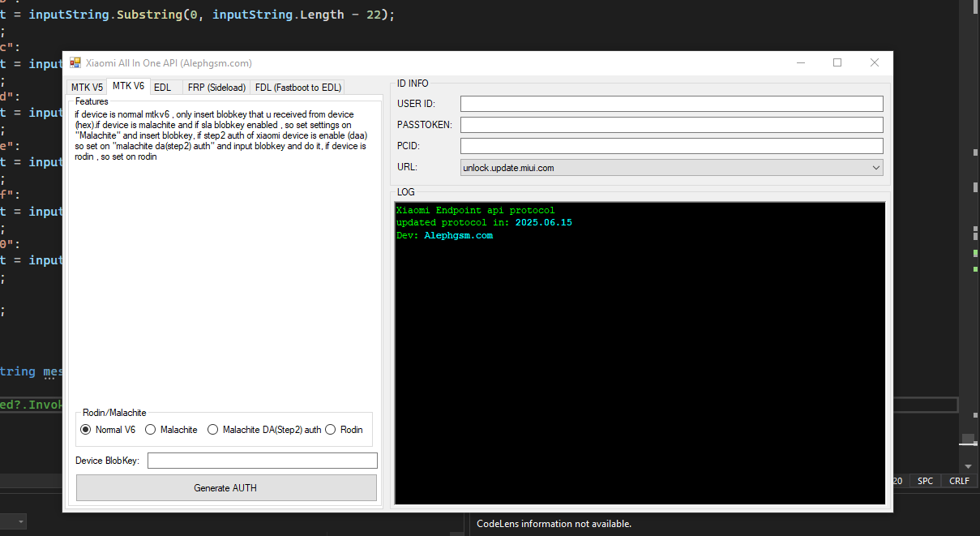Switch to the MTK V5 tab
This screenshot has width=980, height=536.
tap(87, 88)
